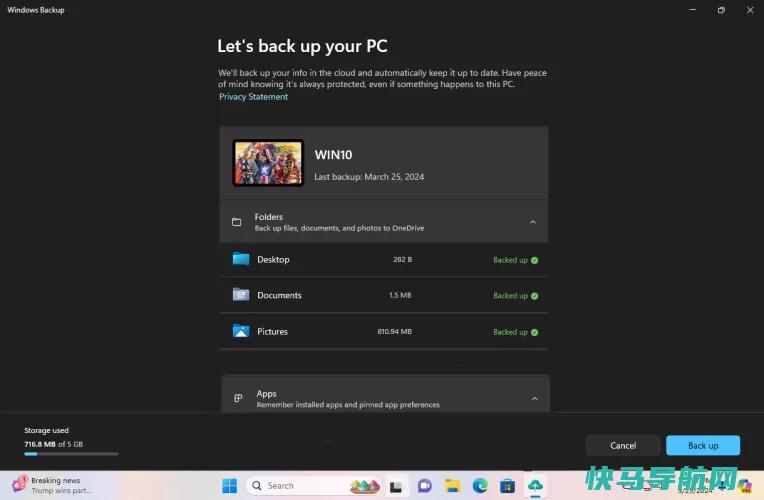The image size is (764, 500).
Task: Click the Folders section folder icon
Action: click(236, 222)
